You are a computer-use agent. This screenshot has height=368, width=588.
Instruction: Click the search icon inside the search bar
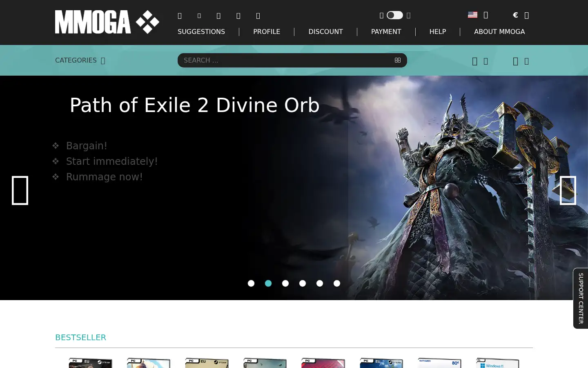pos(398,60)
